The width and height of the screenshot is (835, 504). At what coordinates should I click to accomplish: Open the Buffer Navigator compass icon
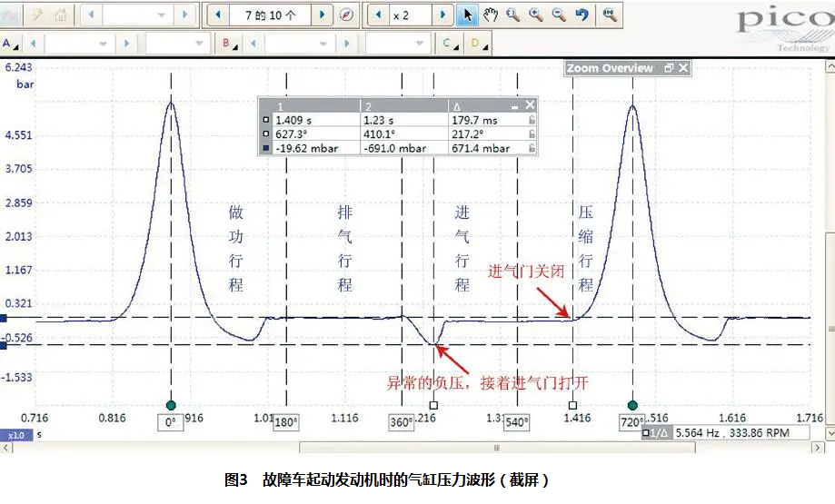pos(346,15)
